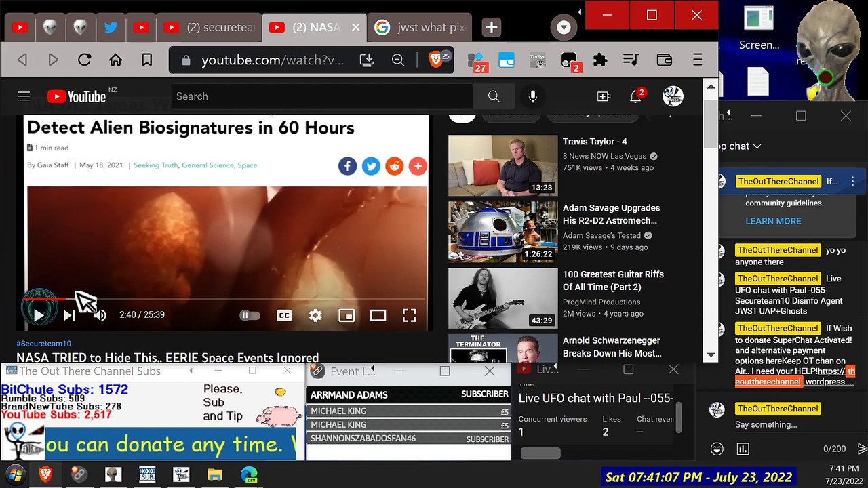Screen dimensions: 868x488
Task: Open Adam Savage Upgrades R2-D2 thumbnail
Action: [502, 232]
